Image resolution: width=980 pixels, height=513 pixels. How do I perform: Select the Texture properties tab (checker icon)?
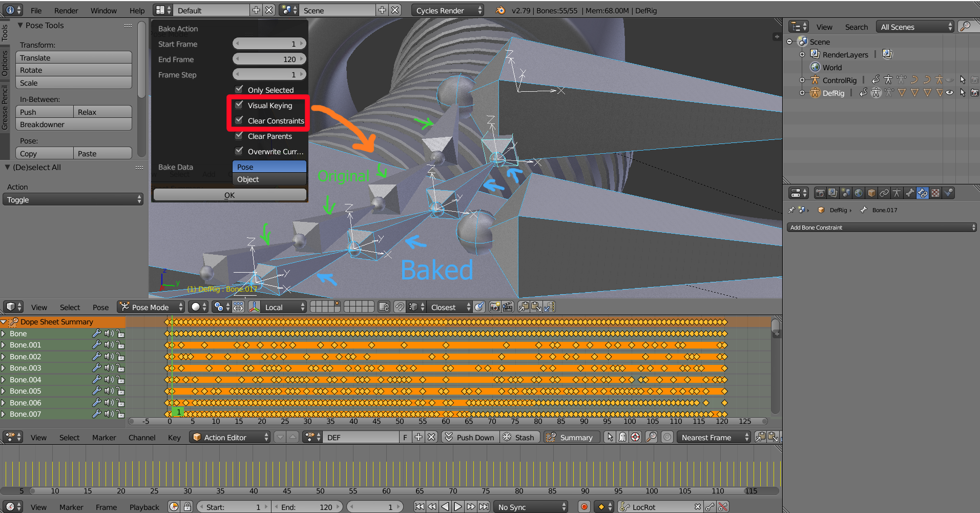tap(935, 193)
